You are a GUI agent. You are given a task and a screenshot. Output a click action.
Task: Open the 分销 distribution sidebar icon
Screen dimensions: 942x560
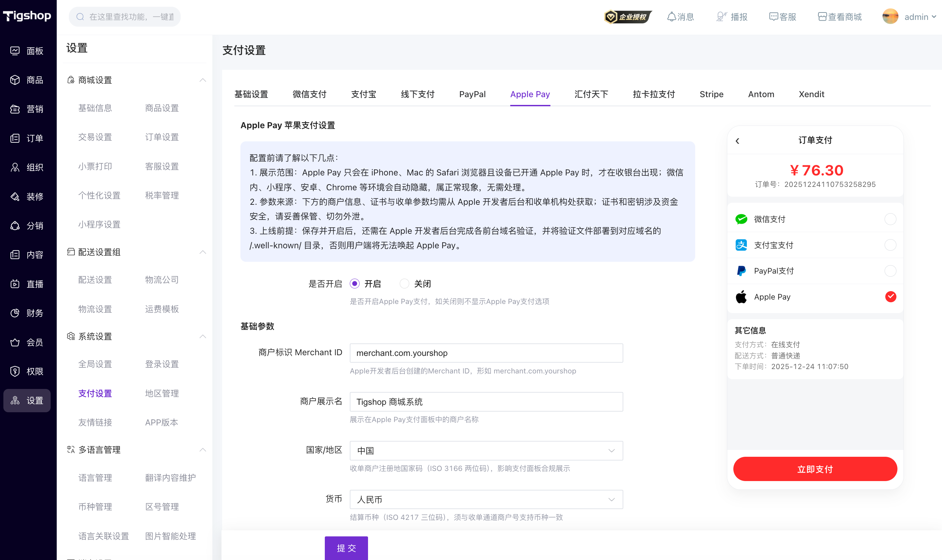coord(15,226)
